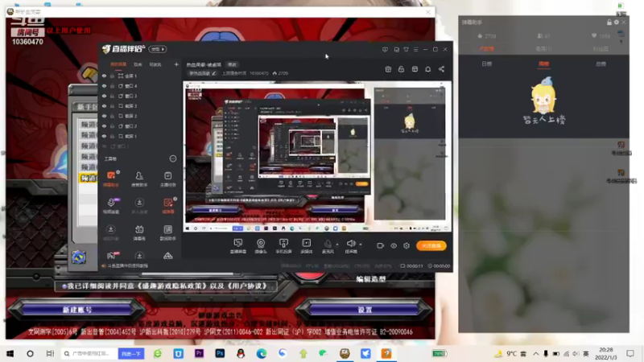Click the red edit tool icon beside 视频连麦 row

point(168,206)
